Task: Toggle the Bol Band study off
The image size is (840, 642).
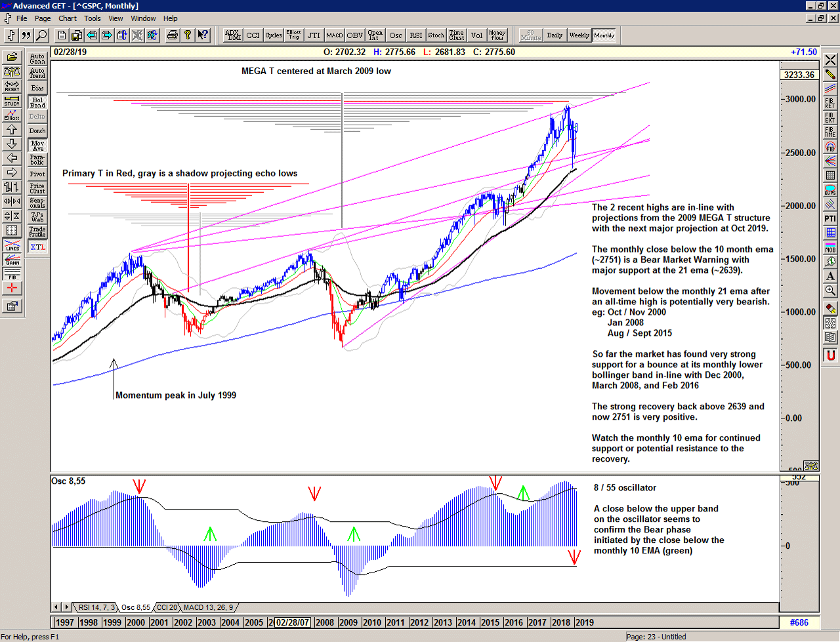Action: tap(37, 102)
